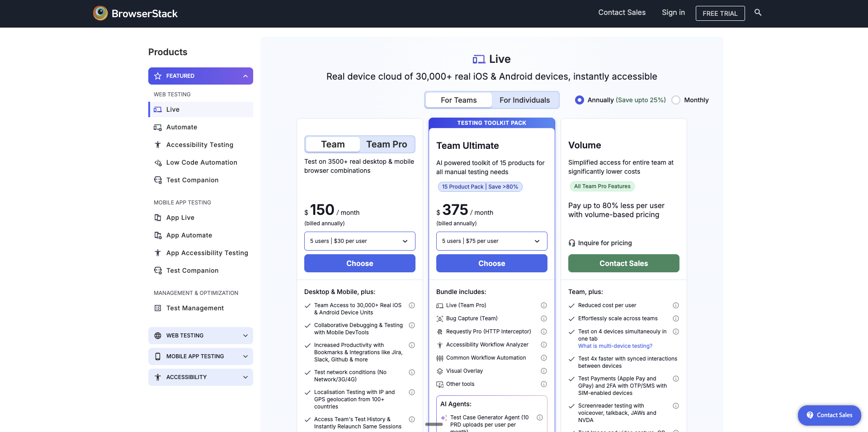Open the 5 users $75 per user dropdown
The image size is (868, 432).
click(x=492, y=241)
